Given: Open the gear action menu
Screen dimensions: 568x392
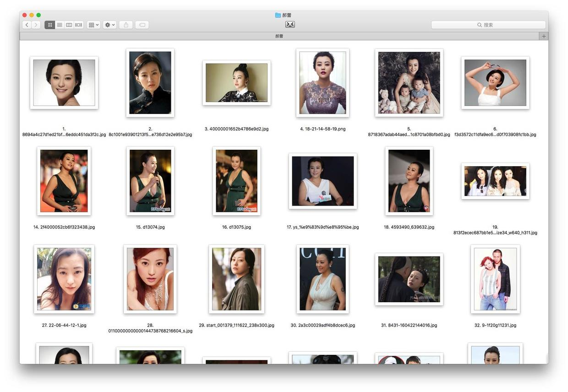Looking at the screenshot, I should (110, 25).
